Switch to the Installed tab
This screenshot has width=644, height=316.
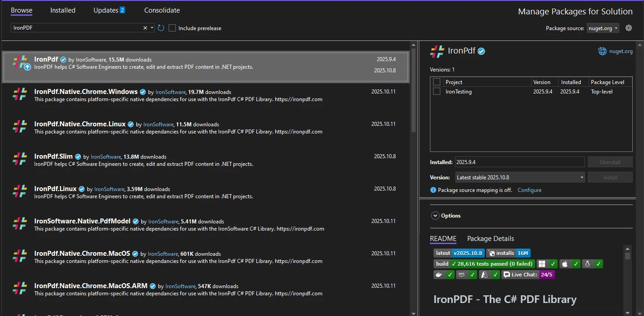(x=63, y=10)
